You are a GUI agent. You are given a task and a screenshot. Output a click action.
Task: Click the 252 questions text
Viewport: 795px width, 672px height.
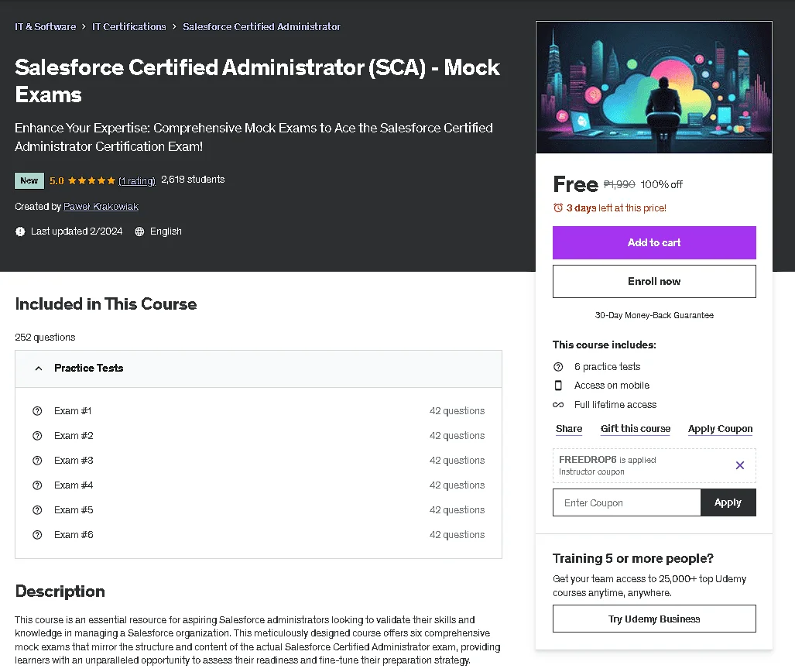[45, 338]
